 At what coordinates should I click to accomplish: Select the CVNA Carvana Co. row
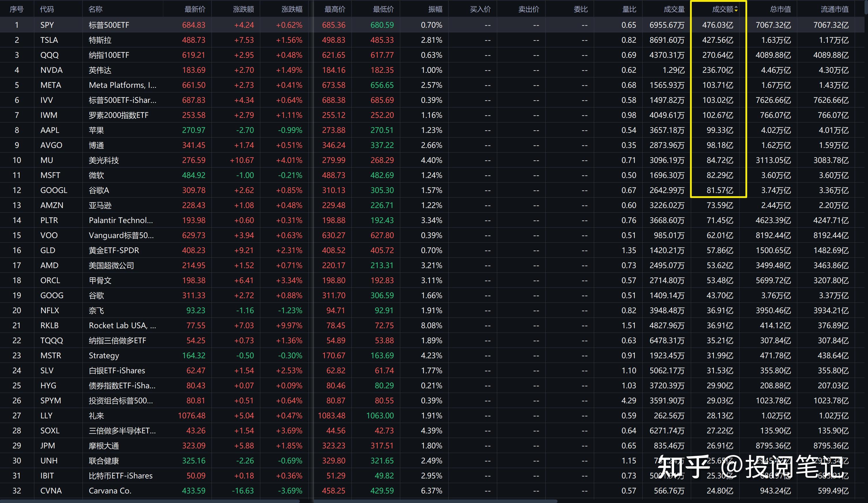click(x=110, y=491)
